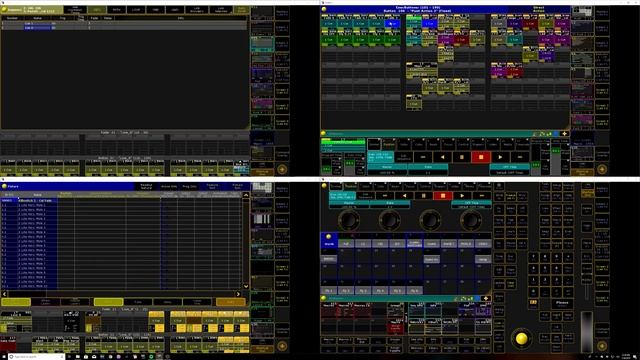
Task: Click number key 9 on the keypad
Action: [x=556, y=258]
